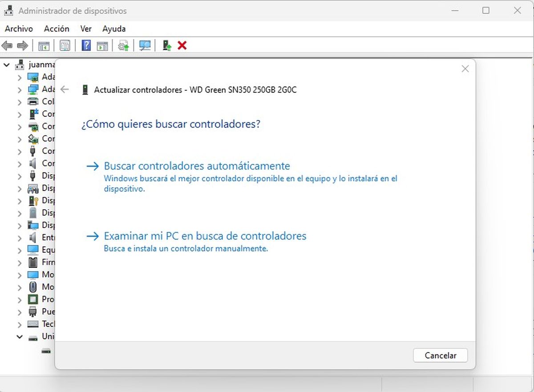The height and width of the screenshot is (392, 534).
Task: Expand the Monitores device category chevron
Action: [19, 274]
